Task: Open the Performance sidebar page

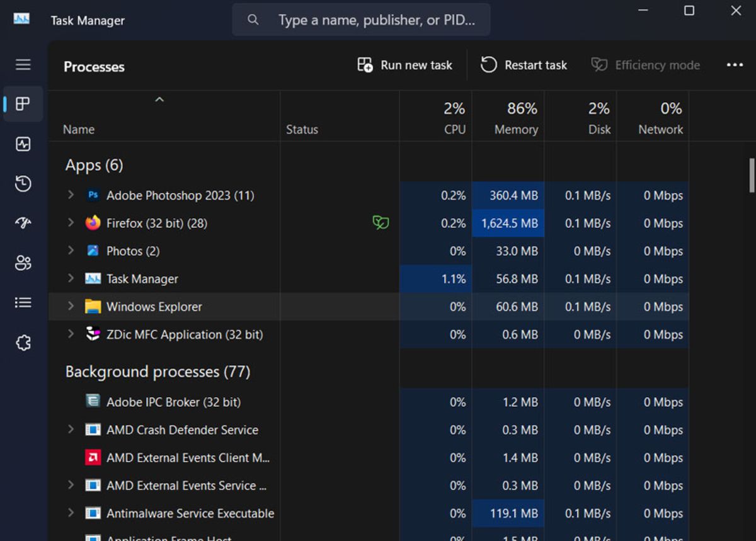Action: pos(23,144)
